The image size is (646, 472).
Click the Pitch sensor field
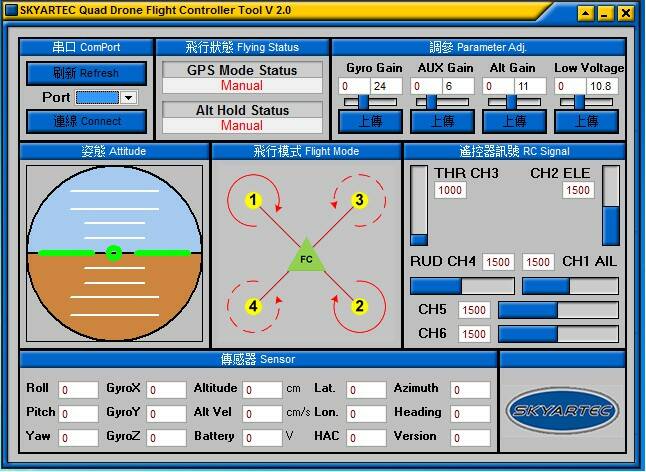pyautogui.click(x=78, y=414)
